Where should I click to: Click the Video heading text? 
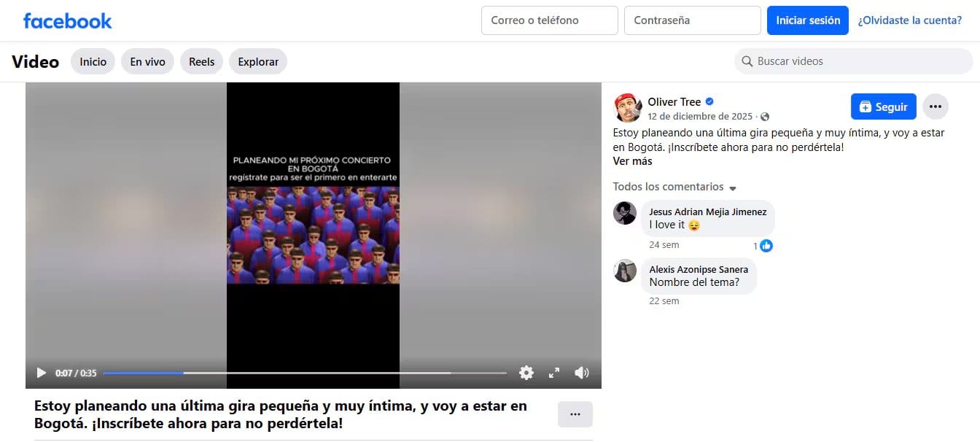coord(35,62)
